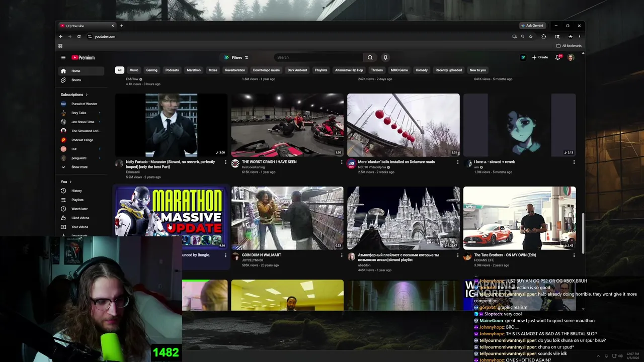Select the All filter chip
This screenshot has height=362, width=644.
point(119,70)
